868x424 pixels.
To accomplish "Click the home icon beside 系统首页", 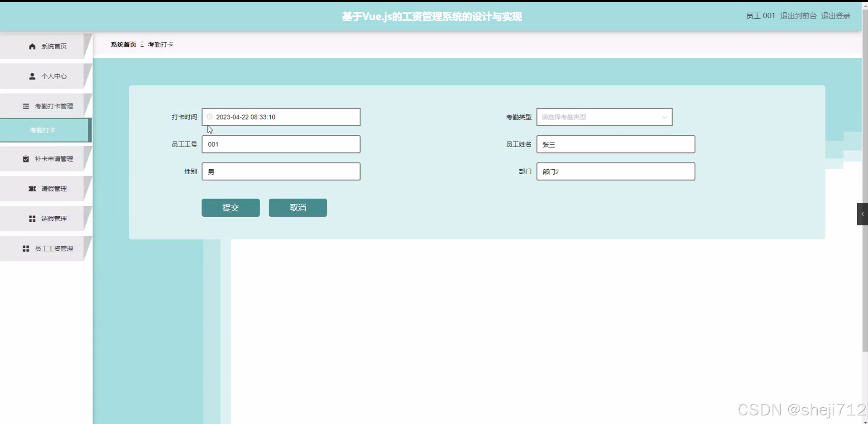I will point(32,46).
